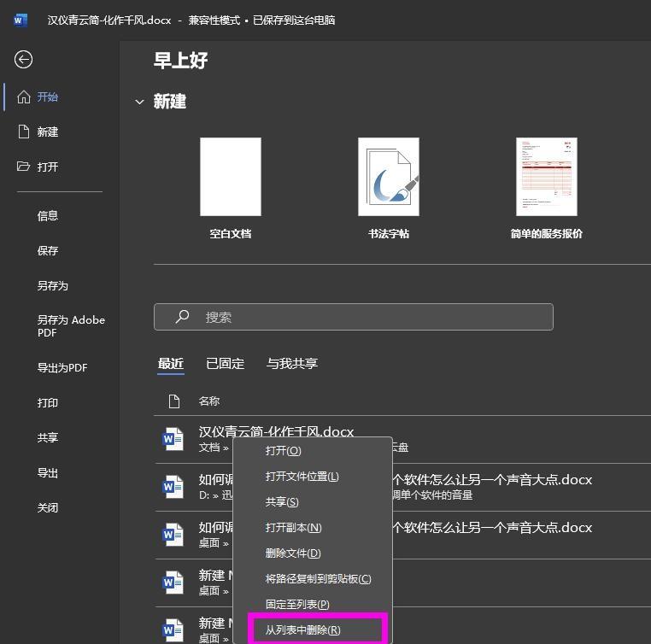Image resolution: width=651 pixels, height=644 pixels.
Task: Choose 固定至列表(P) in the context menu
Action: point(313,605)
